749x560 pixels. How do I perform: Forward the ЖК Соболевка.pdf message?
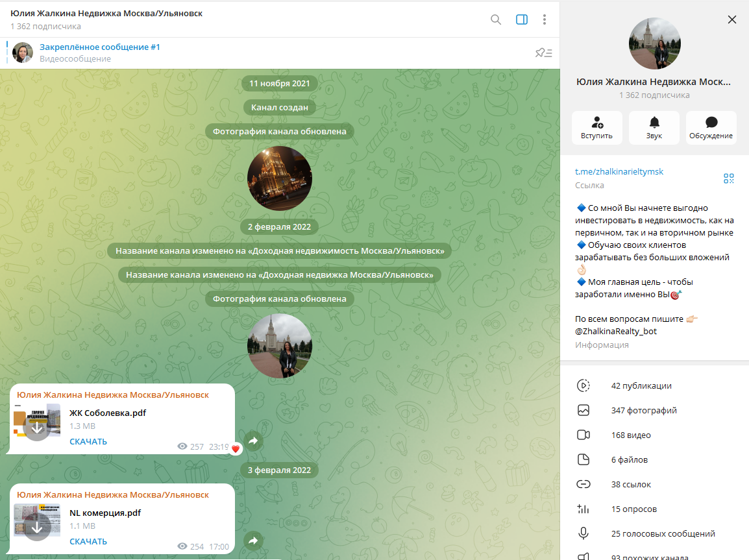coord(253,441)
